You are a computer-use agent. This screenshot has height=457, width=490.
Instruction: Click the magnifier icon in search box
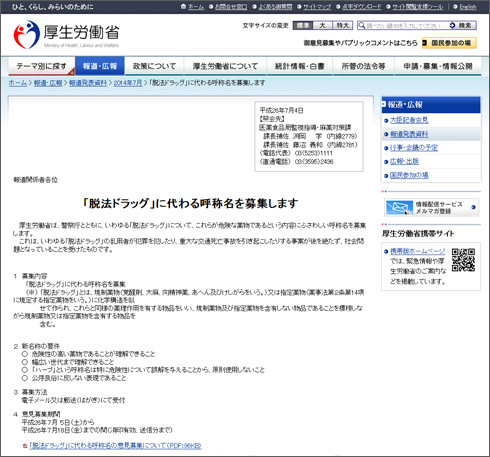[x=361, y=25]
